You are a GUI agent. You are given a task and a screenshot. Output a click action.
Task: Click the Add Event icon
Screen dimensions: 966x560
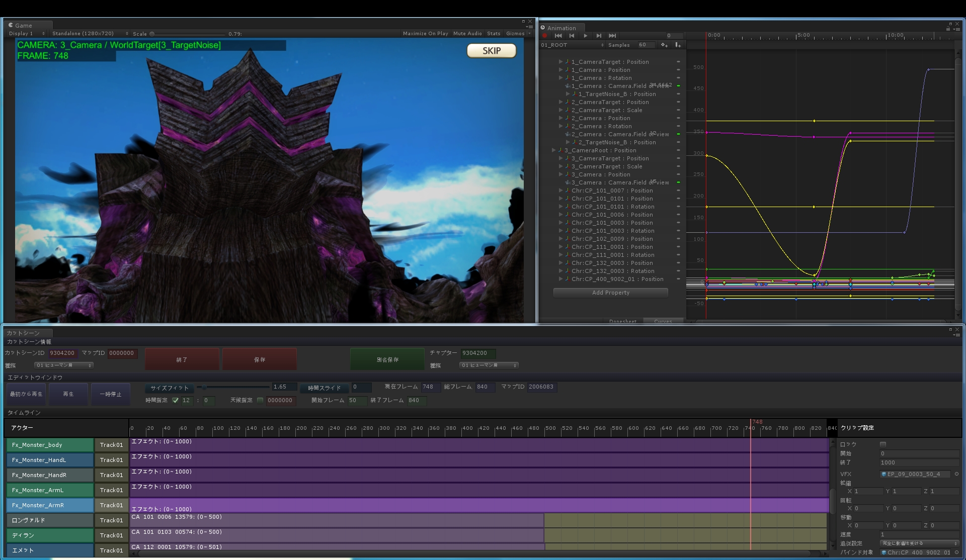tap(678, 45)
